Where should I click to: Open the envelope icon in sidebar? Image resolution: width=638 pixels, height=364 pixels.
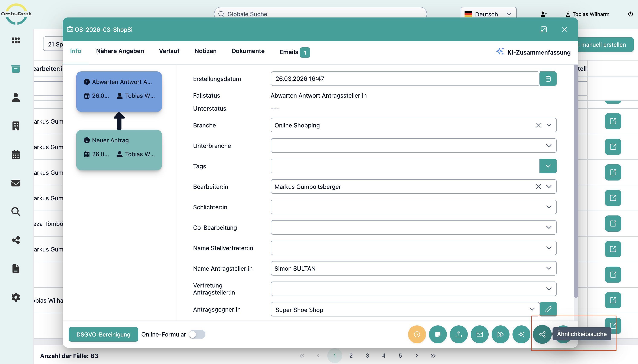coord(16,183)
